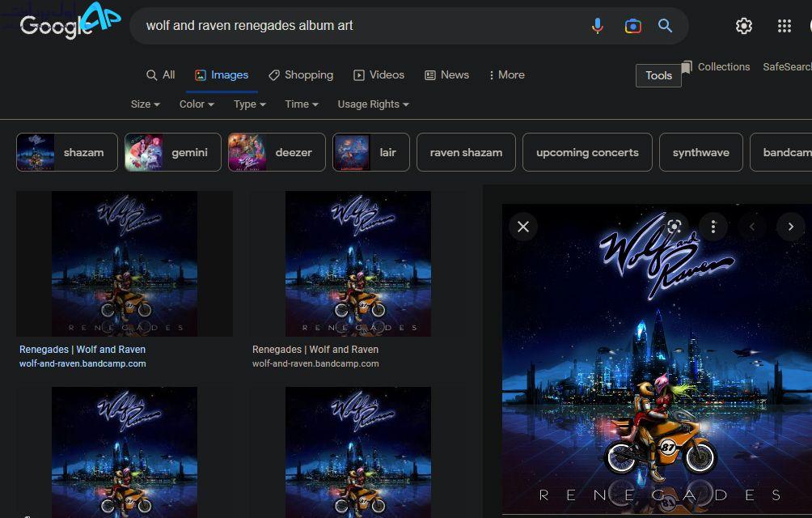Open second 'Renegades | Wolf and Raven' link

315,350
